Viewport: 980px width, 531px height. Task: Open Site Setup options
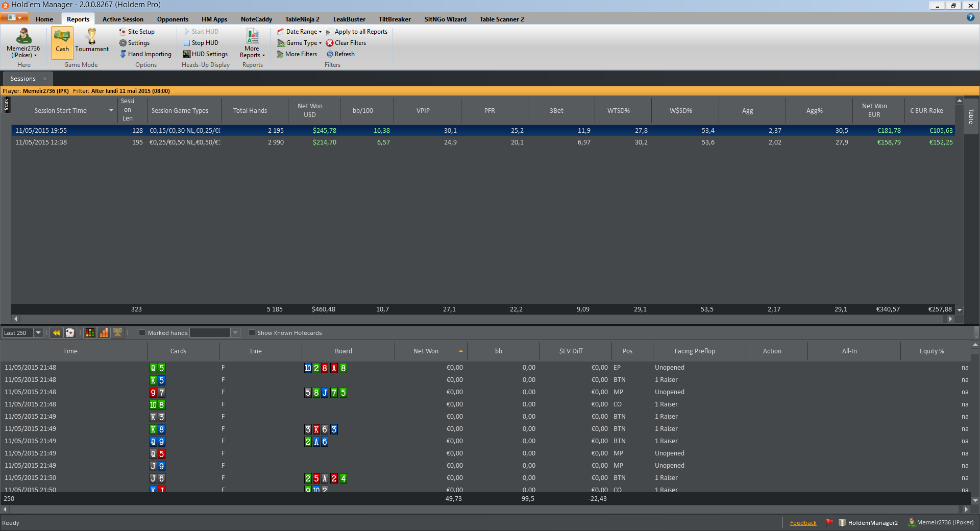pos(137,32)
